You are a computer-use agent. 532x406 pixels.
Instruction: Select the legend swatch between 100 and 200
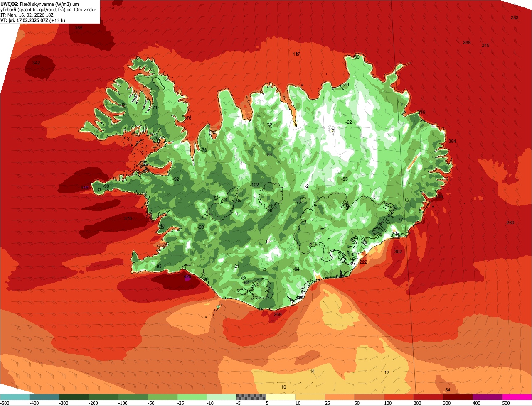(x=399, y=397)
